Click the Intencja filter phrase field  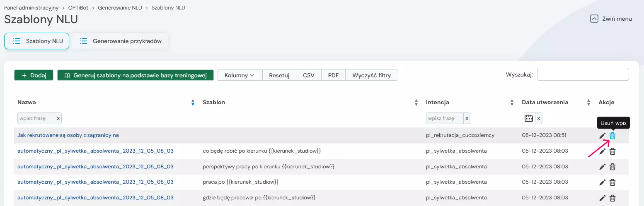445,118
